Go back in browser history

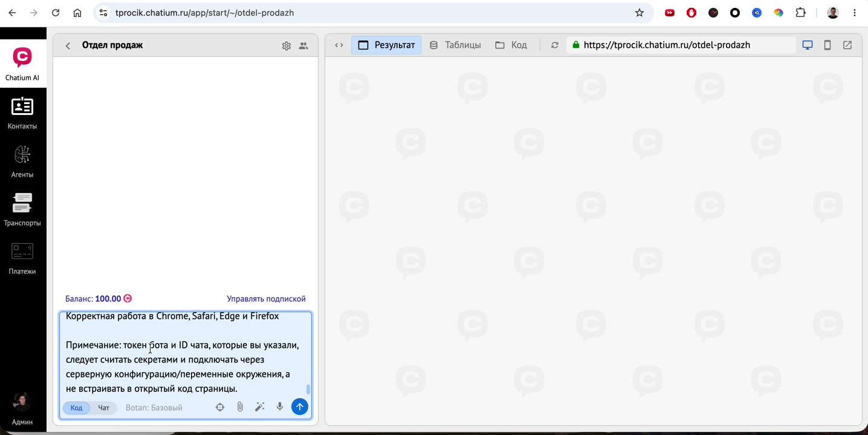[x=12, y=13]
